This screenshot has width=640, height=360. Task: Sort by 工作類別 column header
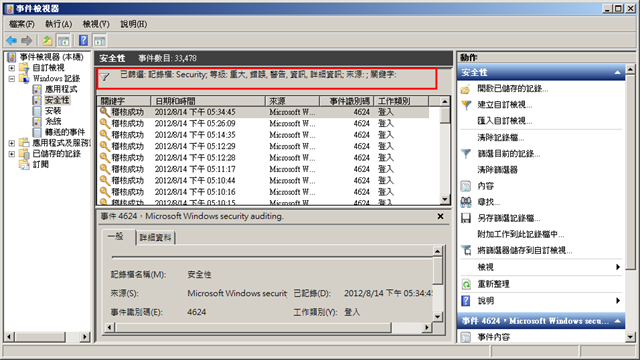pyautogui.click(x=401, y=101)
